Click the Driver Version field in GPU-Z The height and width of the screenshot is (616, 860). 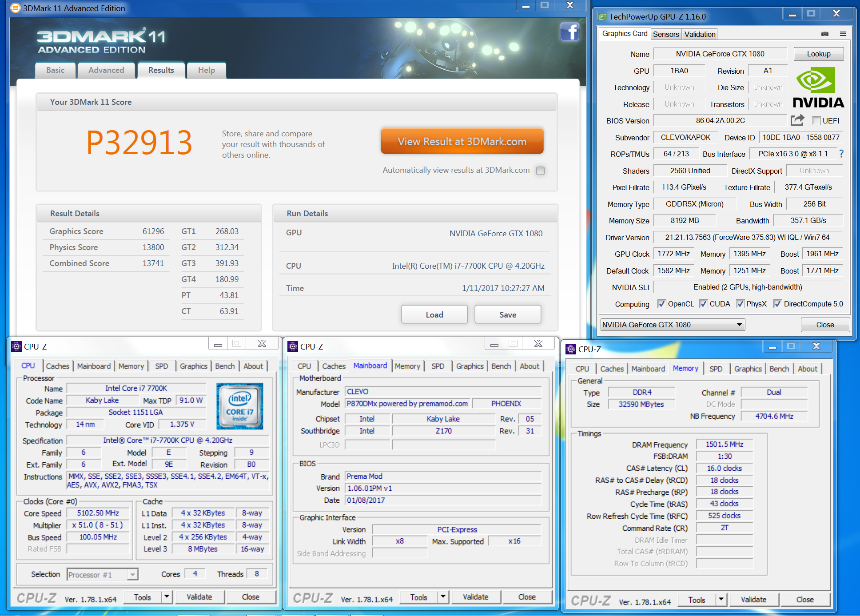[x=748, y=237]
